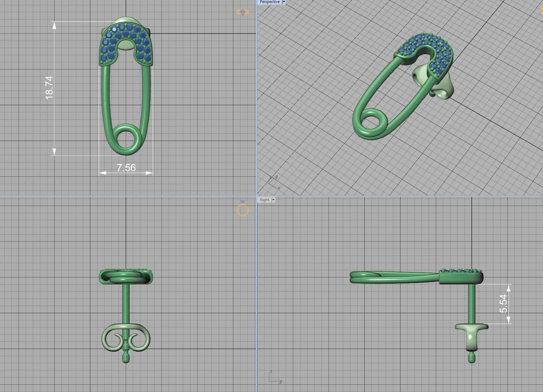Viewport: 543px width, 392px height.
Task: Activate the Perspective viewport title
Action: coord(269,2)
